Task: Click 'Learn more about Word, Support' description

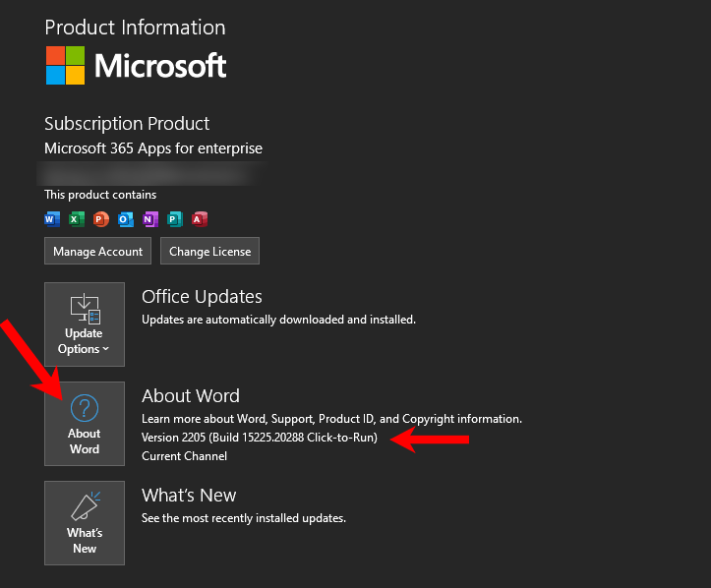Action: point(331,419)
